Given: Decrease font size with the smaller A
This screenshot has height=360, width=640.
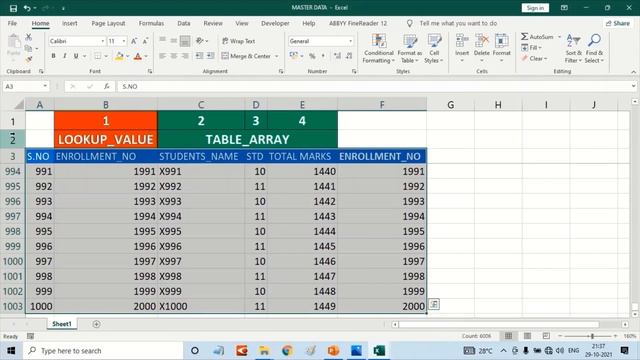Looking at the screenshot, I should (145, 41).
